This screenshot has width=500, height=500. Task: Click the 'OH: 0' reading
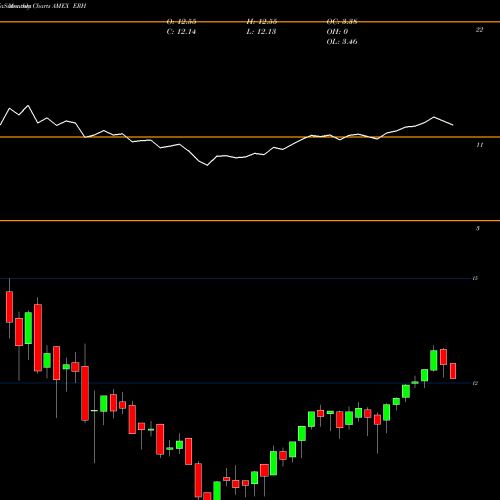pyautogui.click(x=337, y=32)
